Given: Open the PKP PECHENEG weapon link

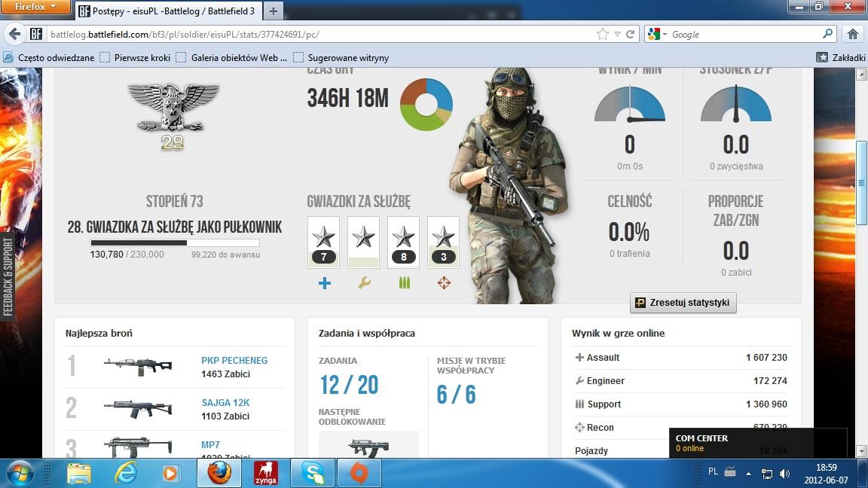Looking at the screenshot, I should tap(234, 360).
